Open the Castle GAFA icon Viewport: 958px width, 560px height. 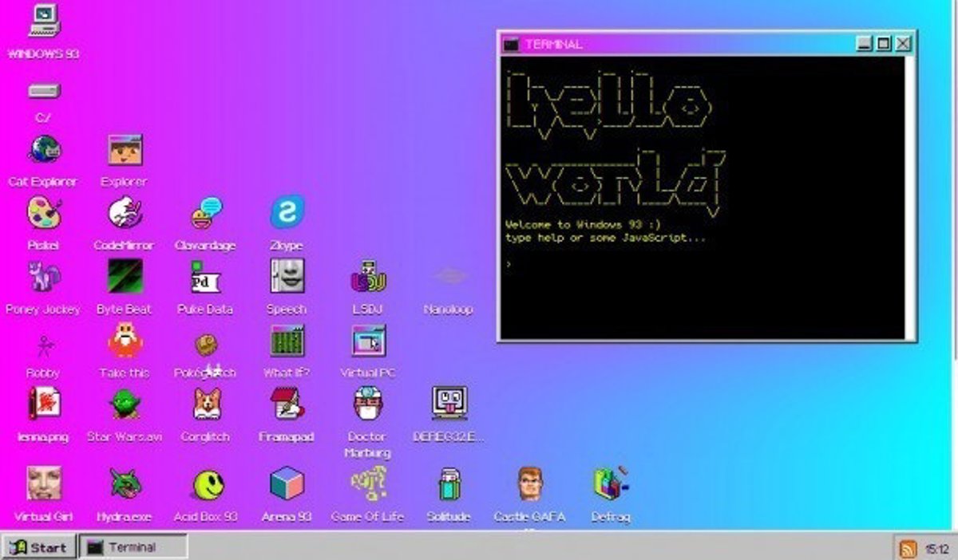pos(529,484)
